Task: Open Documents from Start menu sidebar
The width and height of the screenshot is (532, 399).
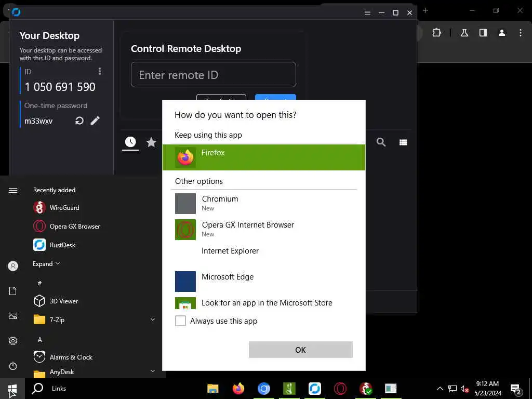Action: coord(13,291)
